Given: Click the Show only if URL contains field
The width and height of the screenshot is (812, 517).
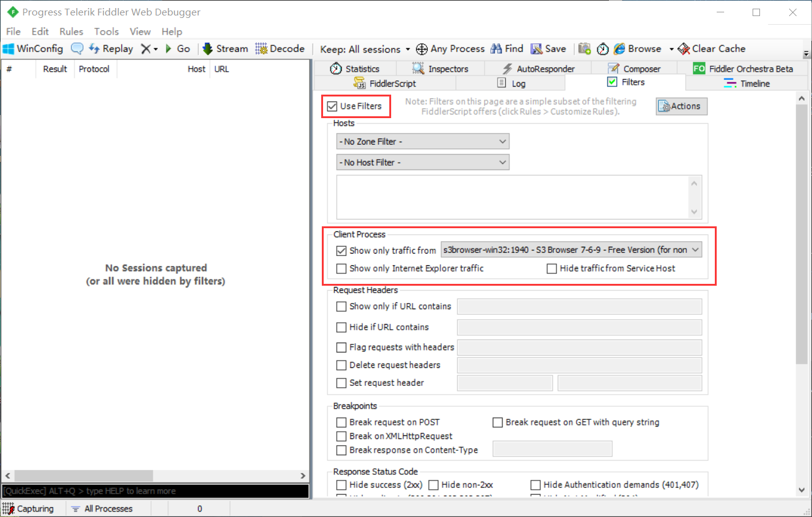Looking at the screenshot, I should coord(579,307).
